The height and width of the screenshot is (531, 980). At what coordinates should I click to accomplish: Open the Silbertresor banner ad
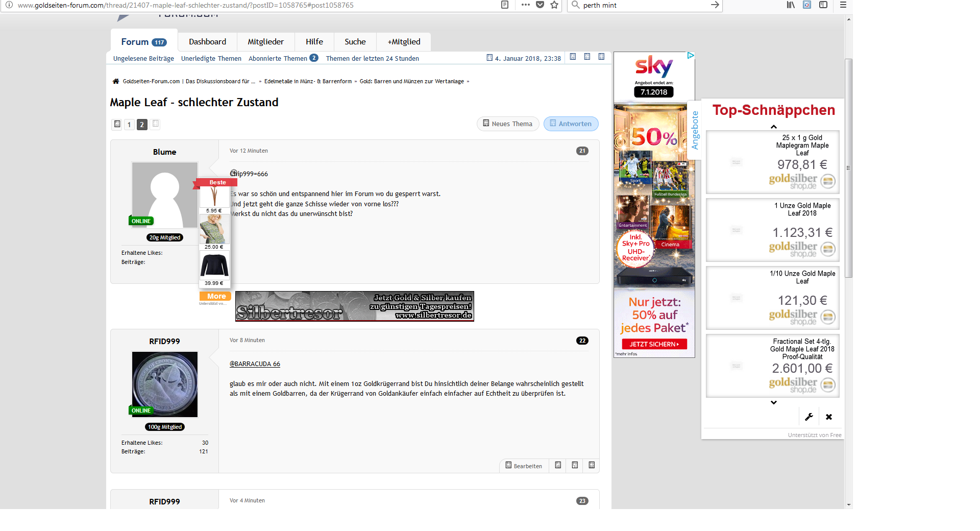[355, 306]
